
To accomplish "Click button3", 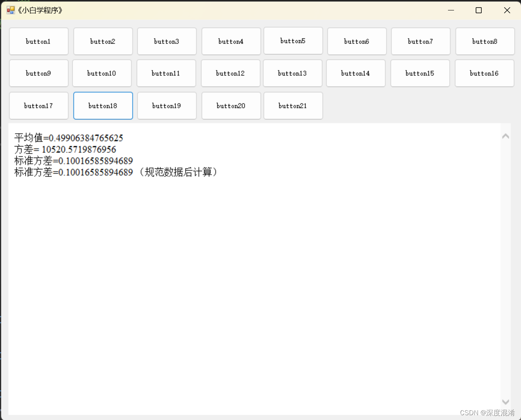I will point(167,41).
